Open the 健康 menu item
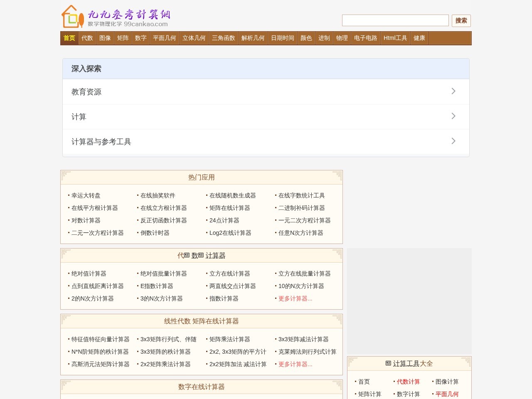This screenshot has height=399, width=532. coord(419,38)
